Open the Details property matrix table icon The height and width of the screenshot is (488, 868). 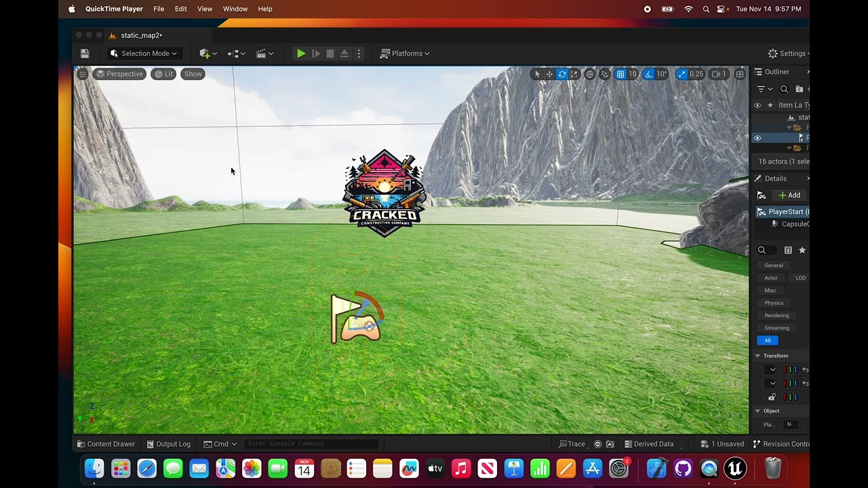coord(788,250)
